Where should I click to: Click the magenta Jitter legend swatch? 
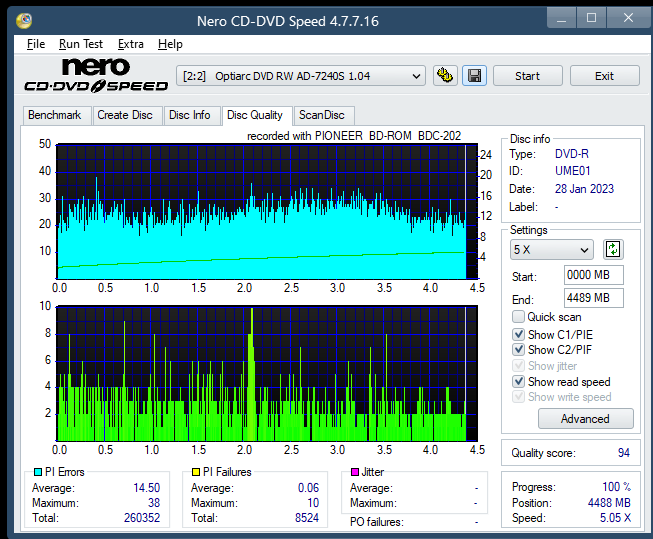coord(355,472)
